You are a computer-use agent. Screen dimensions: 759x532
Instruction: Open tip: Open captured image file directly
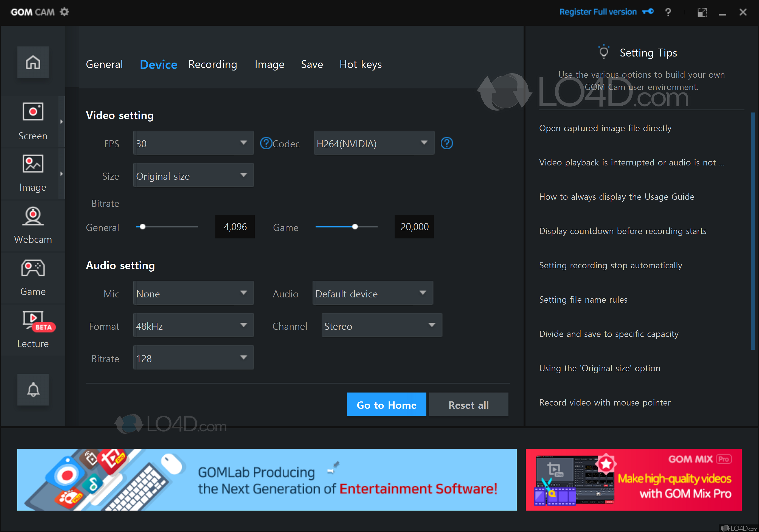click(605, 128)
